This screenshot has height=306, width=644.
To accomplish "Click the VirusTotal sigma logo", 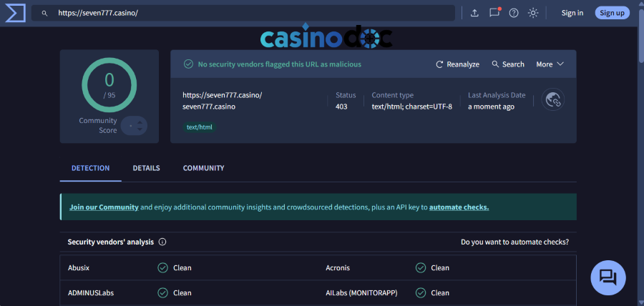I will [x=15, y=13].
